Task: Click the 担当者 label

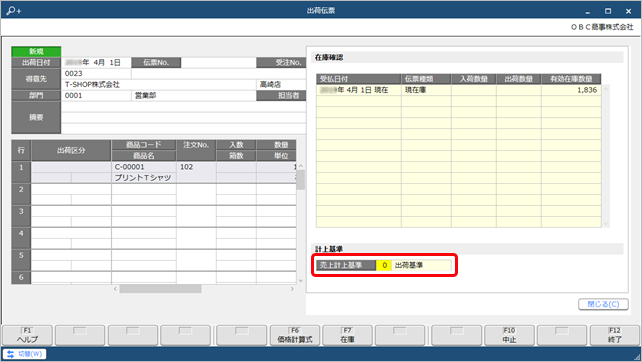Action: pyautogui.click(x=281, y=95)
